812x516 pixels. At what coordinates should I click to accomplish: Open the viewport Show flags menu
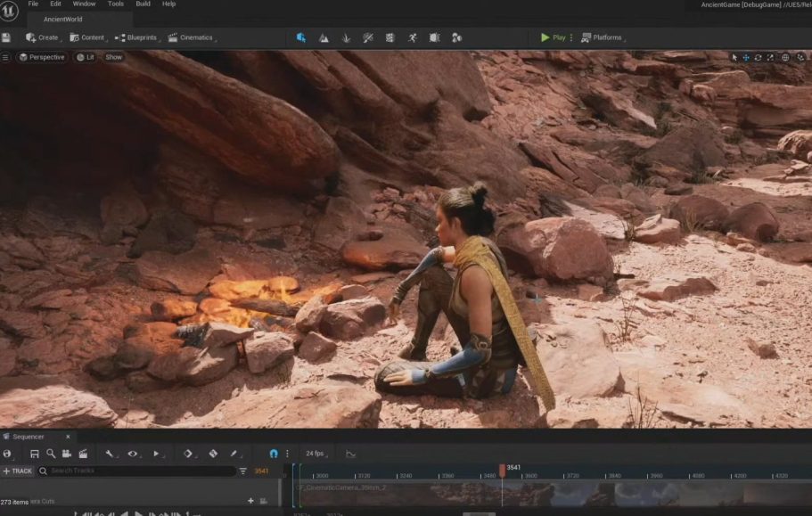pos(114,57)
